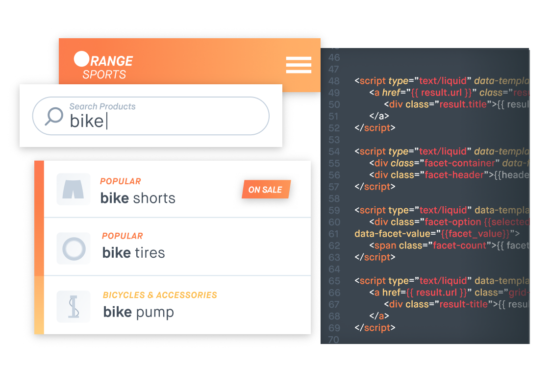The image size is (549, 392).
Task: Click the Search Products placeholder label
Action: pyautogui.click(x=102, y=106)
